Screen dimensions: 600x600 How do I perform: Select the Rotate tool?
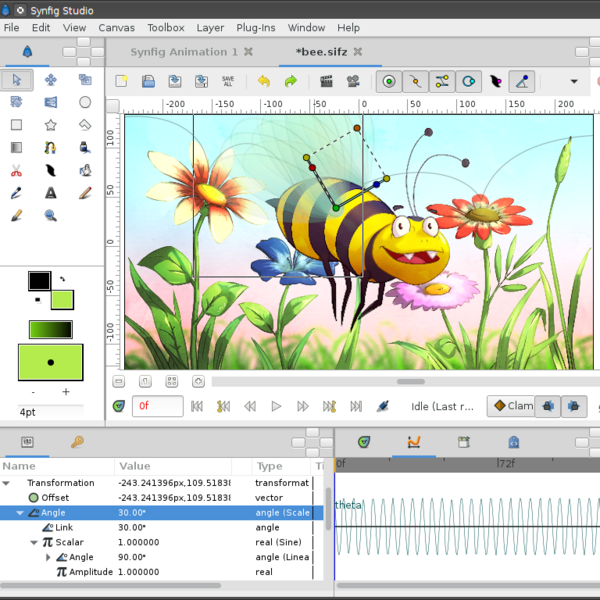(16, 102)
